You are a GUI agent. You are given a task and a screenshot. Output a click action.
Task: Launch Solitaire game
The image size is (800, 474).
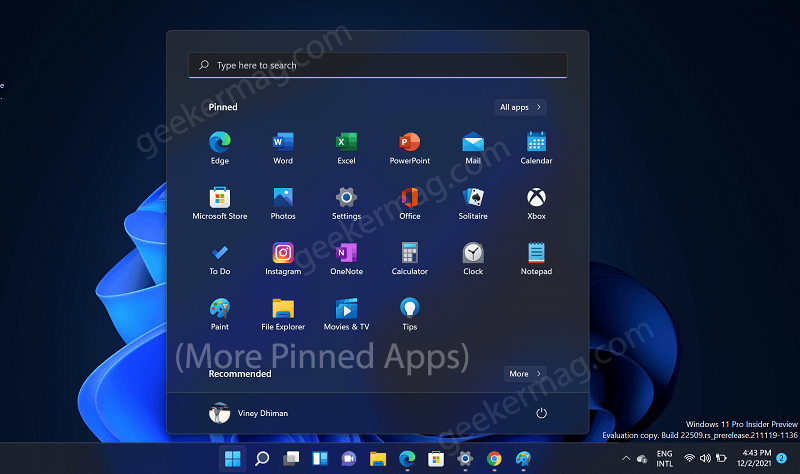pyautogui.click(x=473, y=203)
